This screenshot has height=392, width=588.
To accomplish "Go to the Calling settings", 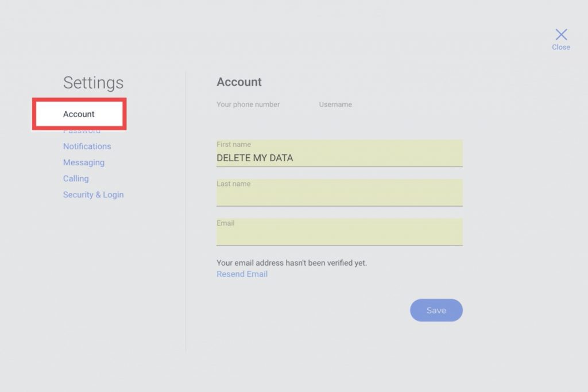I will pyautogui.click(x=76, y=178).
